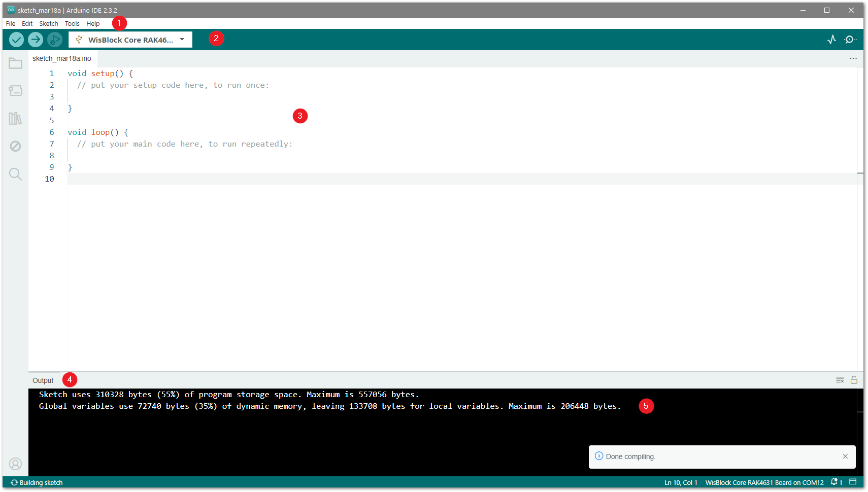Start Debugging with the play-bug icon
The width and height of the screenshot is (868, 492).
54,40
